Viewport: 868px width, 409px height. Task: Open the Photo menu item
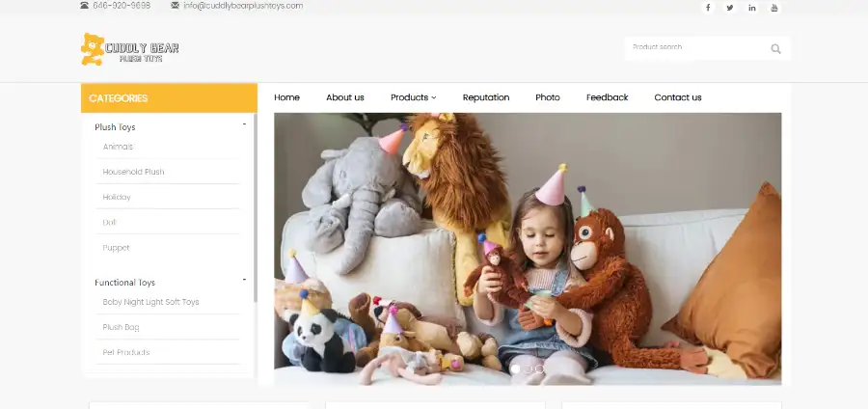[548, 97]
